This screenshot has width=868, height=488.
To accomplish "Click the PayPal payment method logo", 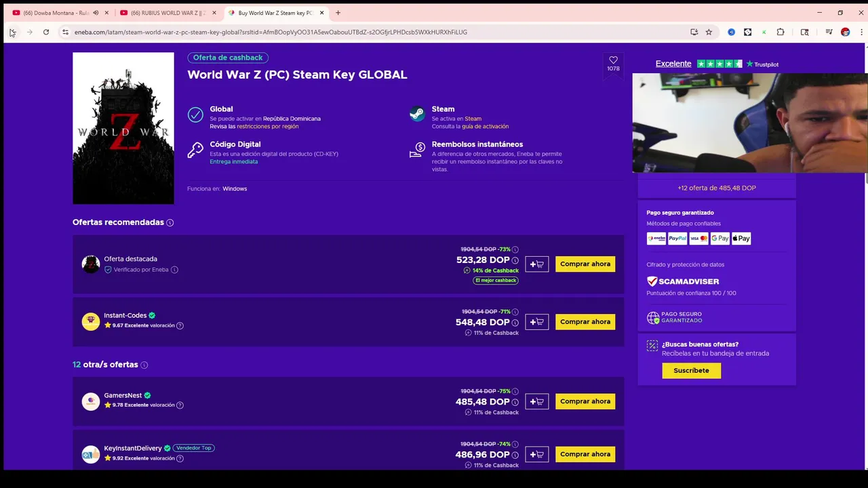I will coord(677,239).
